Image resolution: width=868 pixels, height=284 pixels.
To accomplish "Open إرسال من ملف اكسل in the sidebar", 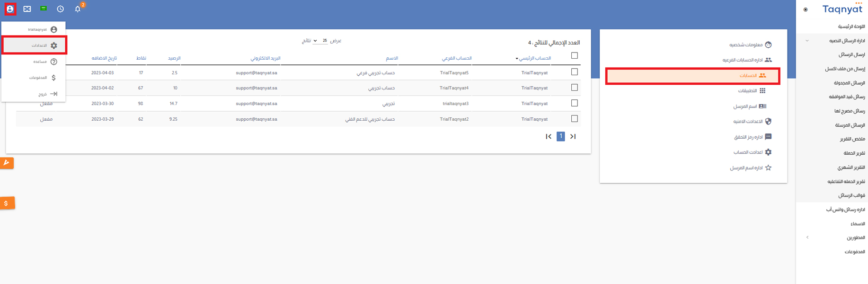I will pyautogui.click(x=845, y=69).
